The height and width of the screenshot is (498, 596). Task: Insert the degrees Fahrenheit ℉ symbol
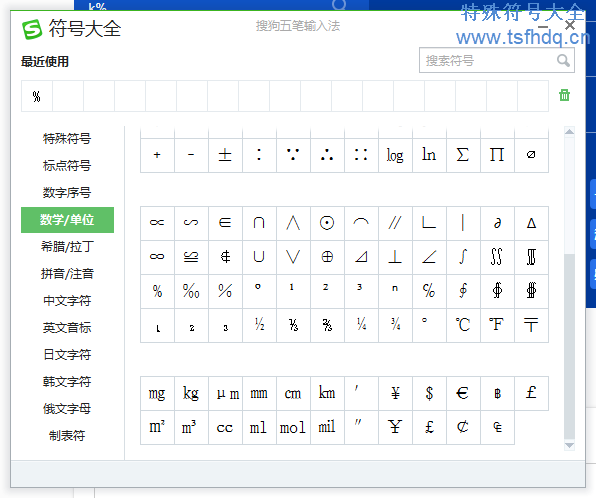click(497, 325)
